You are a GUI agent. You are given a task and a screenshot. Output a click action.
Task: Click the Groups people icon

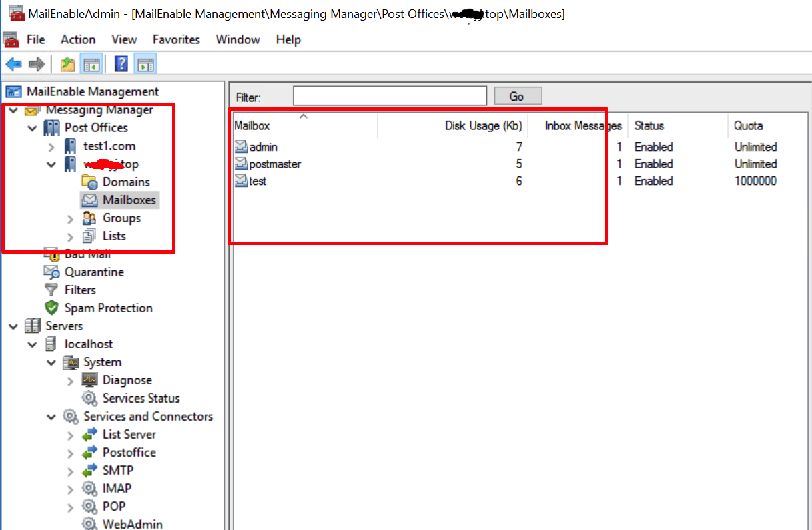(x=89, y=218)
